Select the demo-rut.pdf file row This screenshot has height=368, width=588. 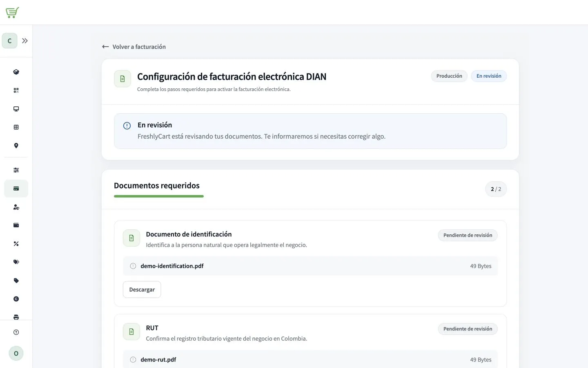pyautogui.click(x=310, y=359)
